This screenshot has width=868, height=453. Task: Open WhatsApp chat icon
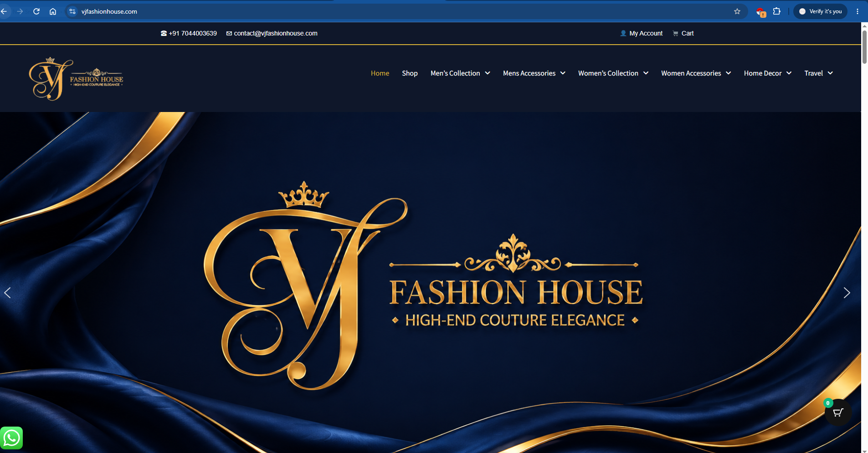[11, 438]
